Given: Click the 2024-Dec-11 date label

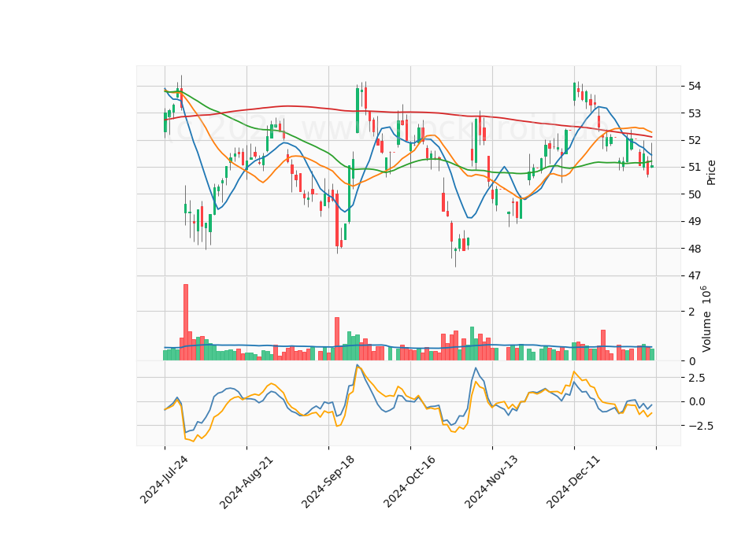Looking at the screenshot, I should pos(573,482).
